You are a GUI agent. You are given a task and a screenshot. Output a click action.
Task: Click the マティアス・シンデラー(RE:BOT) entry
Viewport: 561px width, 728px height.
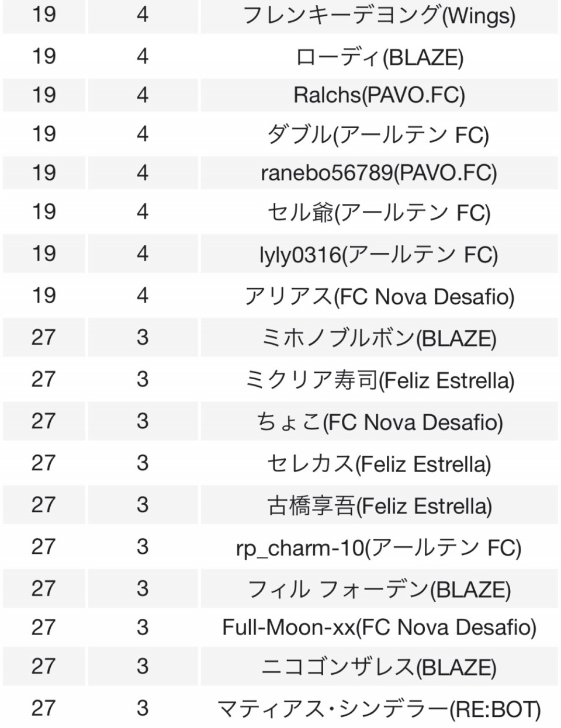[x=379, y=709]
